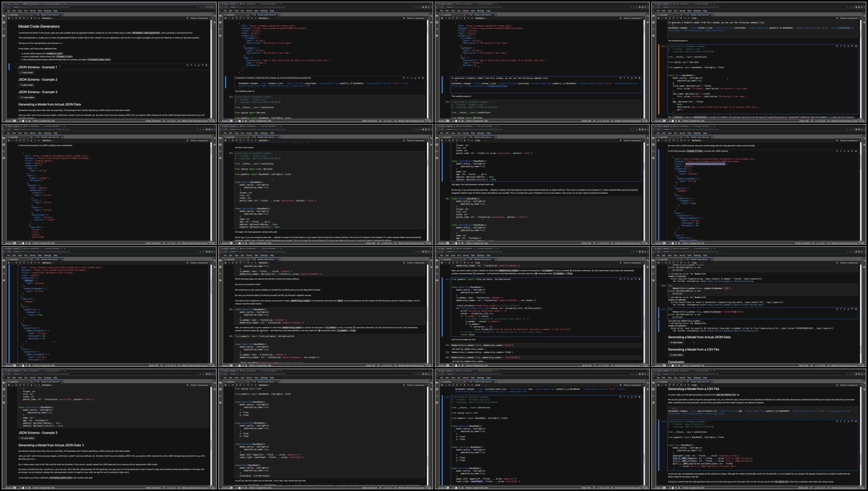Cut cell icon in complex-object schema JSON frame

[16, 141]
